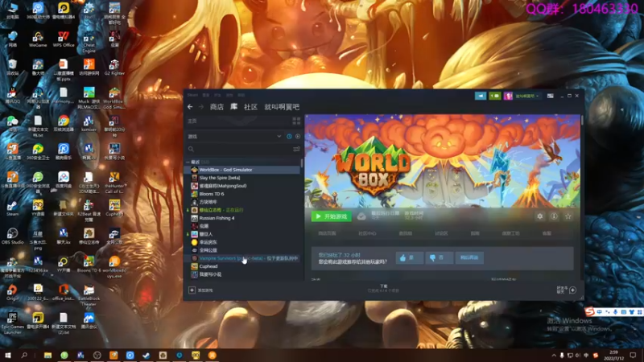Screen dimensions: 644x362
Task: Show game info circle icon
Action: [x=554, y=216]
